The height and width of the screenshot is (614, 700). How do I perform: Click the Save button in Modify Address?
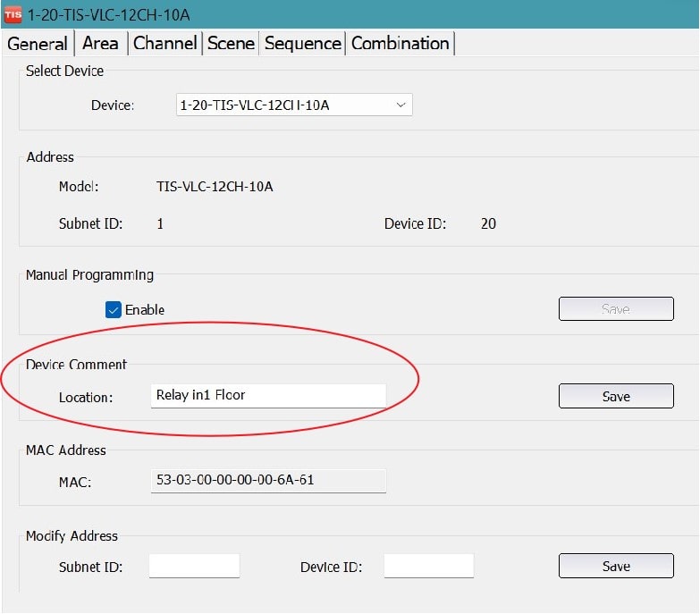tap(616, 566)
